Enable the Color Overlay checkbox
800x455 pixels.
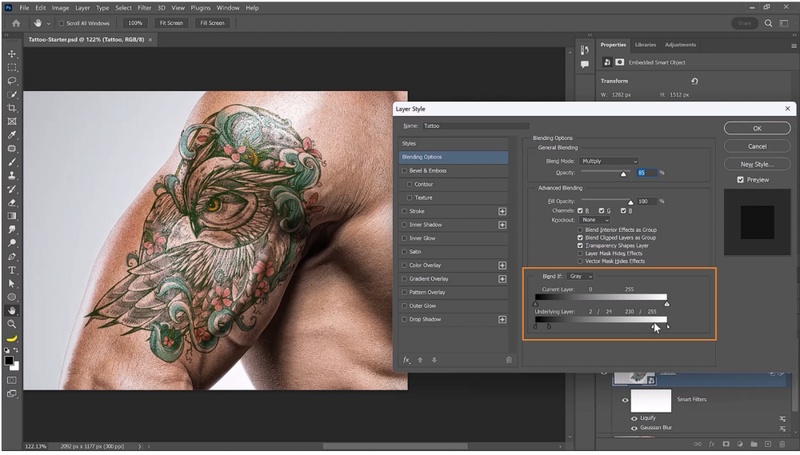click(x=405, y=265)
